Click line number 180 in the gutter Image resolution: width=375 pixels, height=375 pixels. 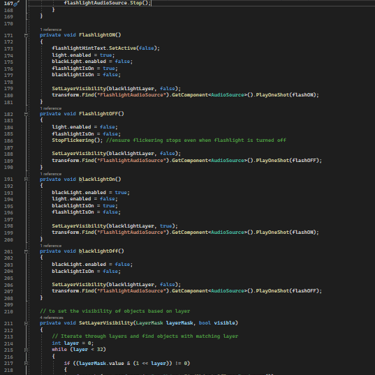pos(8,95)
